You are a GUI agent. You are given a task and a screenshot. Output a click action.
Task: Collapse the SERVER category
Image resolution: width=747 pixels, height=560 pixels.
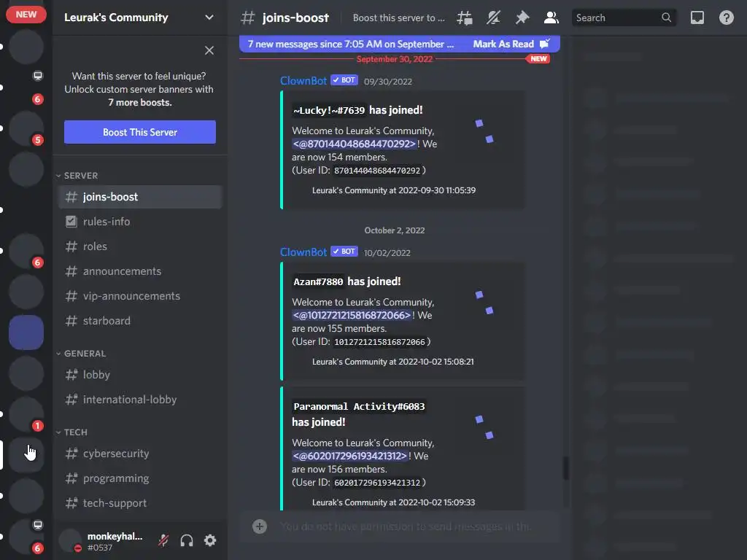click(x=77, y=176)
